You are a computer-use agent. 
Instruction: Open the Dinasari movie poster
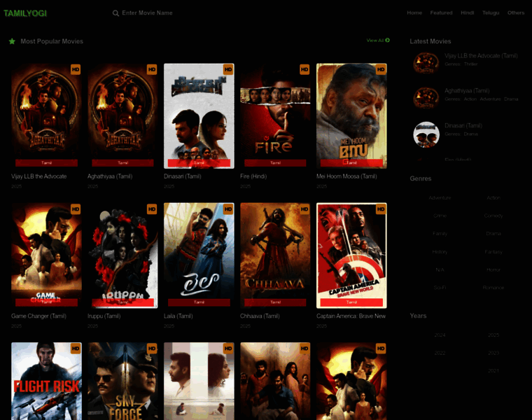coord(199,116)
